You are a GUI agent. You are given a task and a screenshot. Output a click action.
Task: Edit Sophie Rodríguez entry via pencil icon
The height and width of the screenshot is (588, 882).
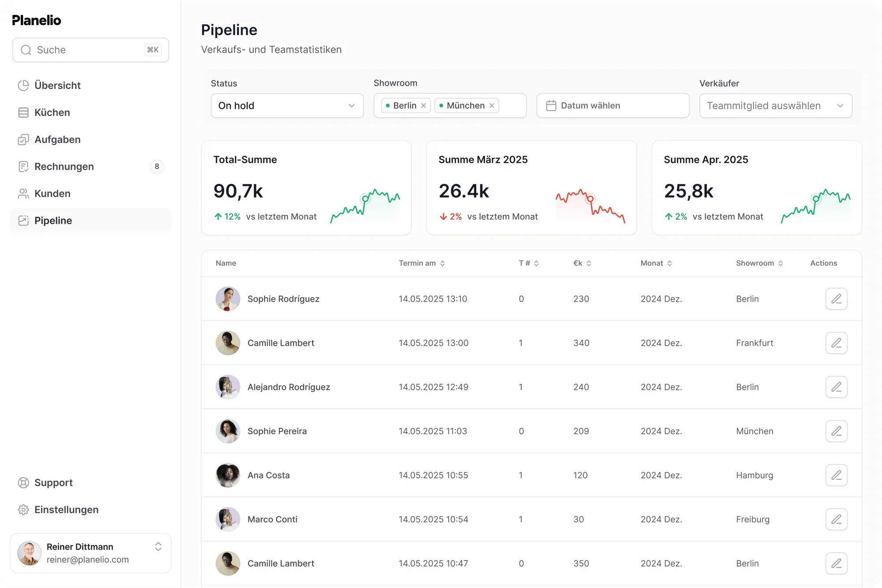point(837,299)
